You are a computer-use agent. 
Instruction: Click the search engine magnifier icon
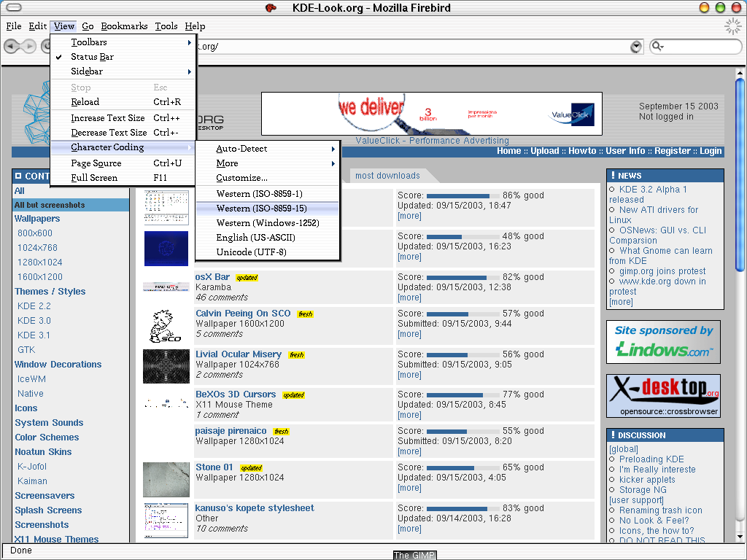click(657, 46)
